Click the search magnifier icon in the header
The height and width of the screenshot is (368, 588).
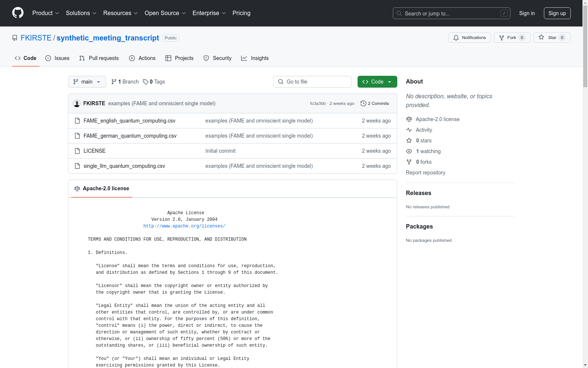(x=399, y=13)
